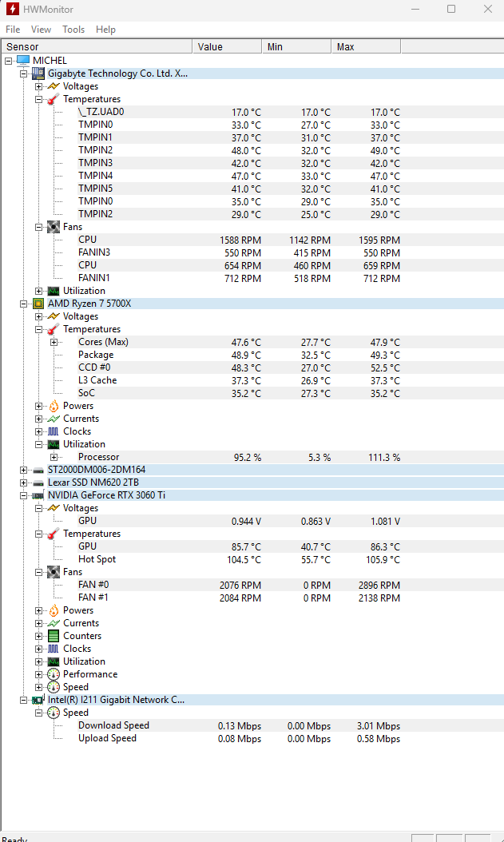Click the 104.5 °C Hot Spot value
Viewport: 504px width, 842px height.
(x=244, y=559)
